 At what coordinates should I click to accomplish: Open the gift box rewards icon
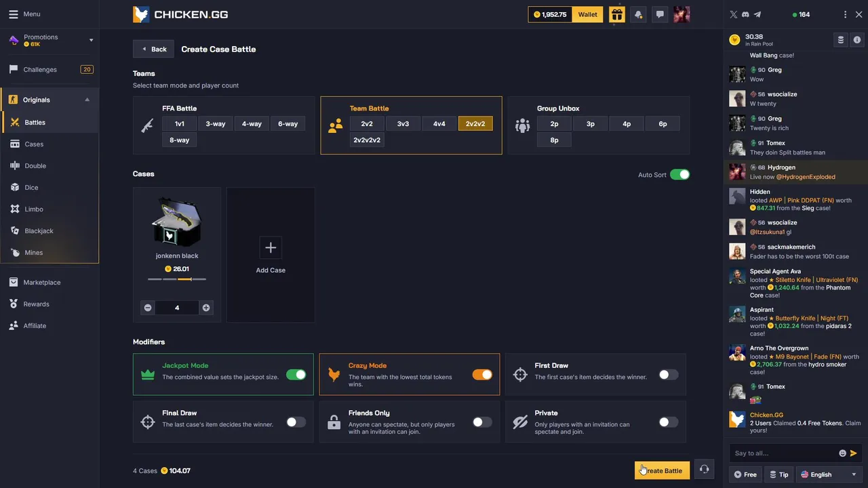[616, 14]
